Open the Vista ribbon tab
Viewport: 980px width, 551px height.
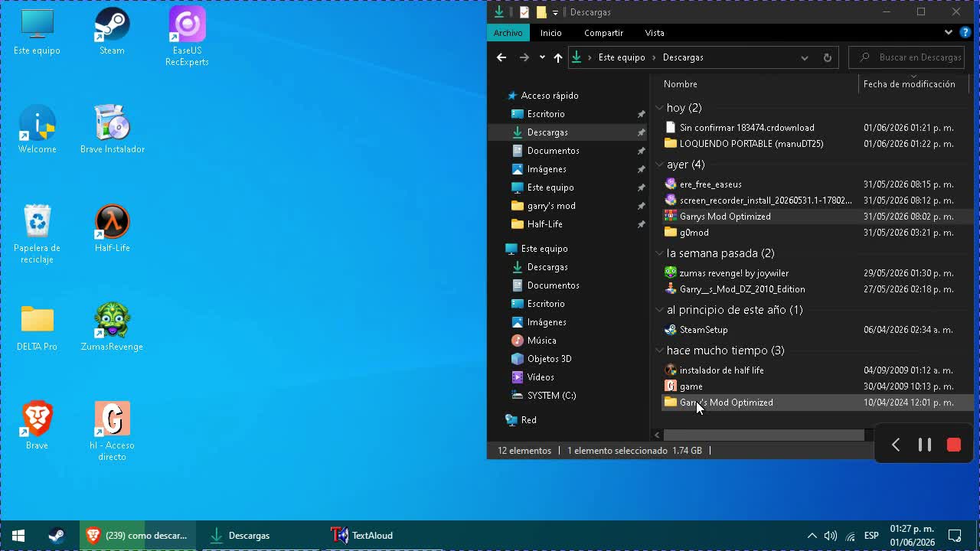click(655, 33)
